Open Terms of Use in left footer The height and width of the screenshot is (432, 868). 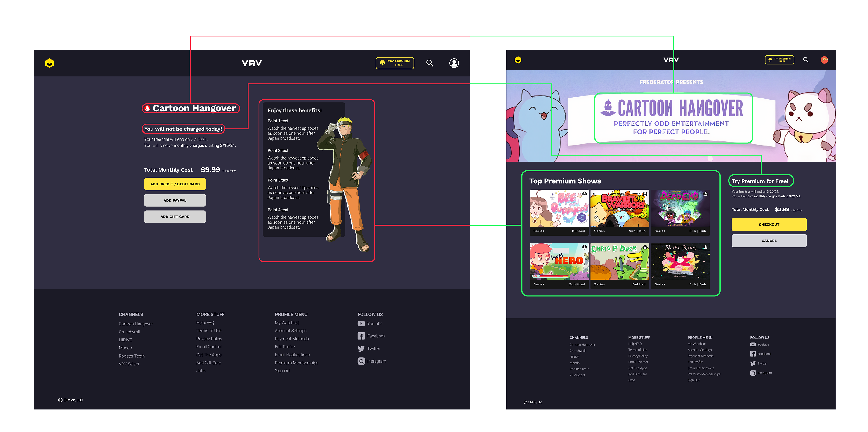pos(209,331)
